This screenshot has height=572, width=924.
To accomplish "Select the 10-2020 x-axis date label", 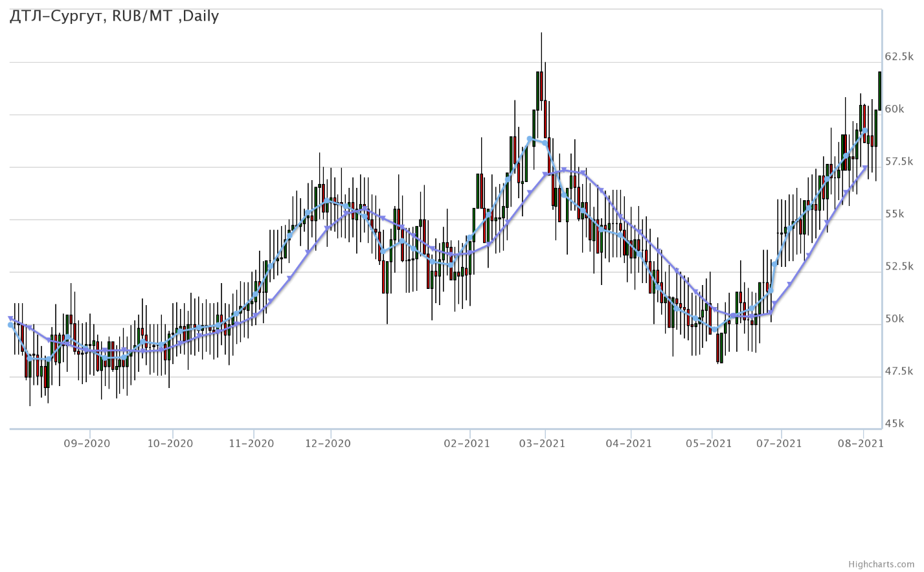I will (x=170, y=444).
